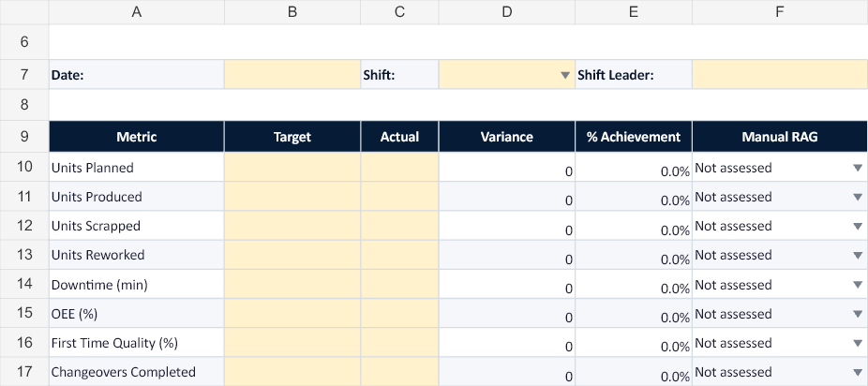Select column D header
Viewport: 868px width, 386px height.
[x=506, y=12]
